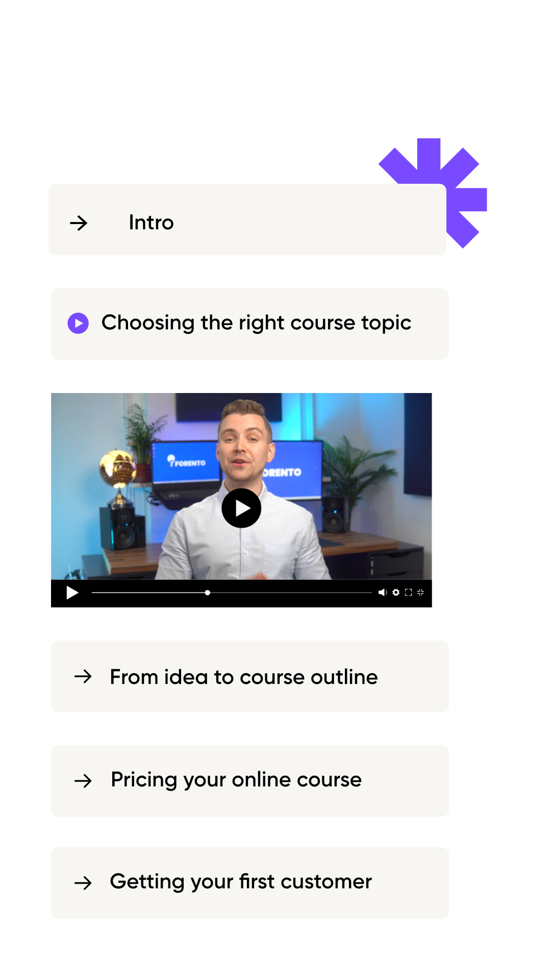Open Getting your first customer lesson

(250, 883)
